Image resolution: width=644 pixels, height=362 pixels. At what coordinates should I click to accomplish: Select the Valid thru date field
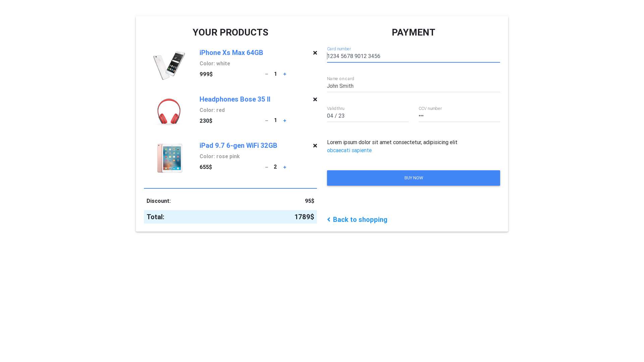(368, 116)
